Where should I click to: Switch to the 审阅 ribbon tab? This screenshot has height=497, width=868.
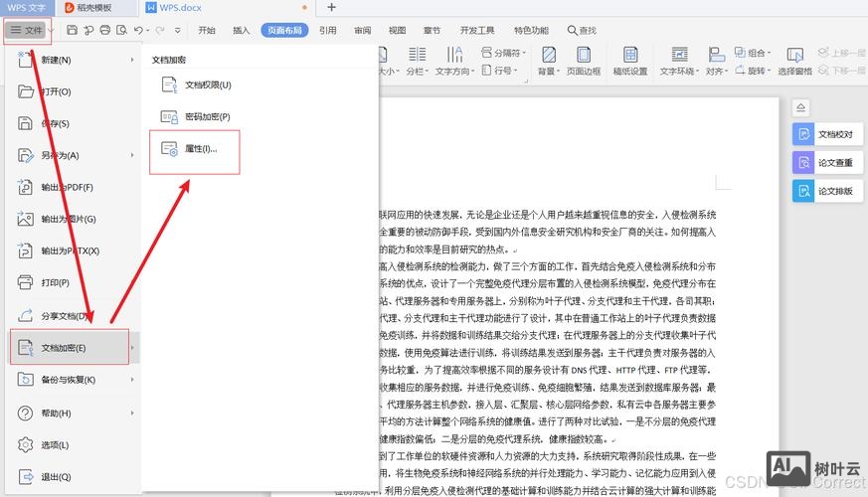pos(362,30)
